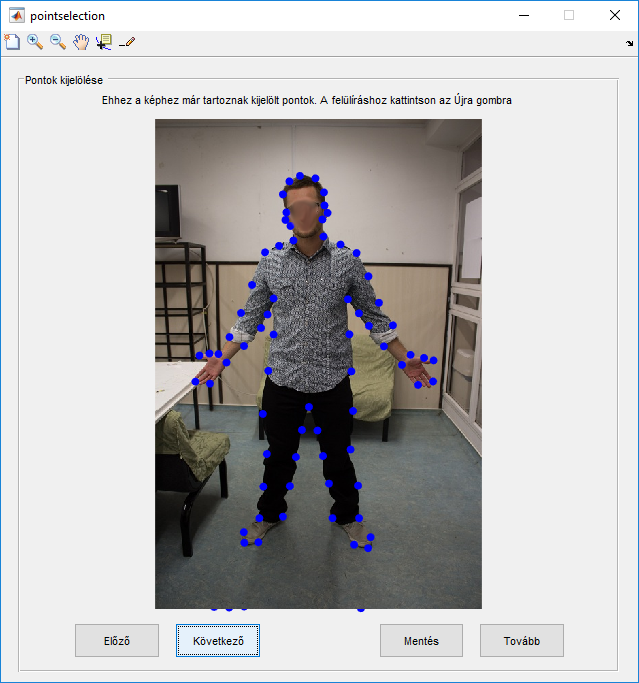Click the MATLAB logo in title bar
The image size is (639, 683).
pyautogui.click(x=16, y=15)
